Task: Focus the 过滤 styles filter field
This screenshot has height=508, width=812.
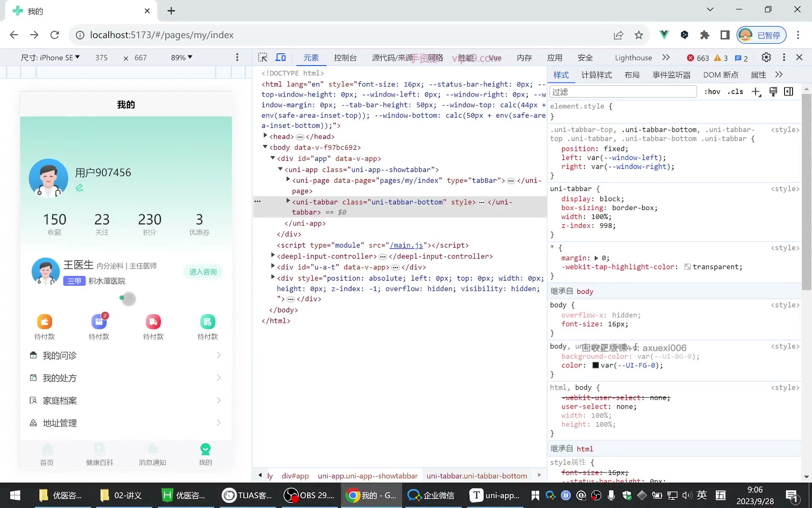Action: 623,92
